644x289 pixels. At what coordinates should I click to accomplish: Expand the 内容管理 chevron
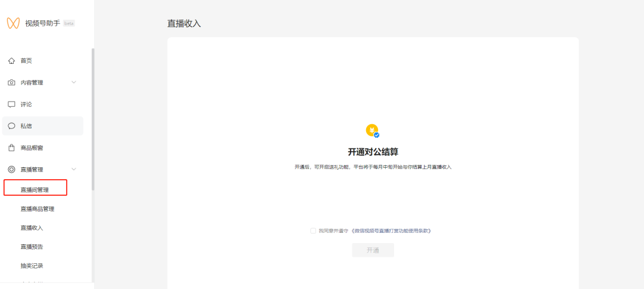click(x=74, y=82)
